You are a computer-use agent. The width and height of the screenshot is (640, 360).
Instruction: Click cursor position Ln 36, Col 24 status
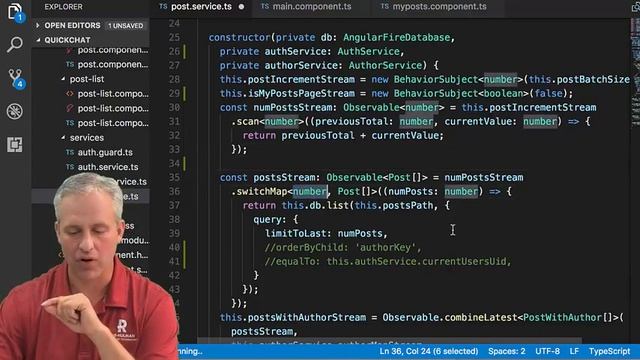coord(429,351)
